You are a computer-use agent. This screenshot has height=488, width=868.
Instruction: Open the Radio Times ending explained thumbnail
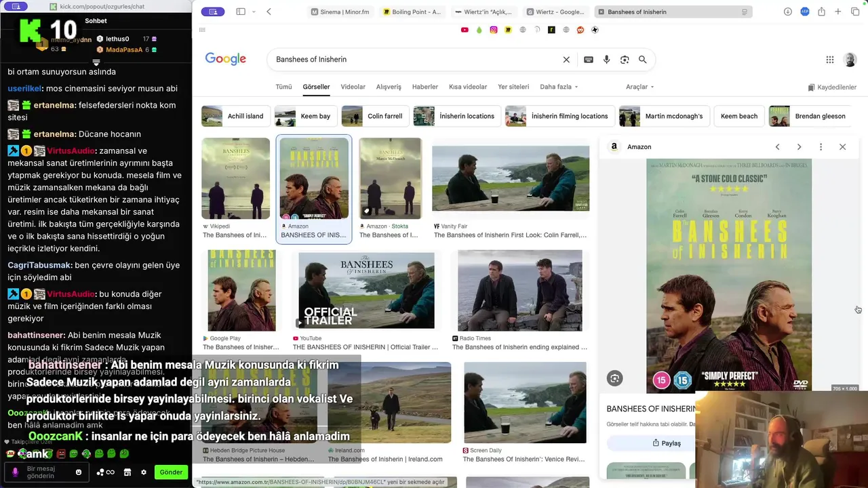point(519,290)
